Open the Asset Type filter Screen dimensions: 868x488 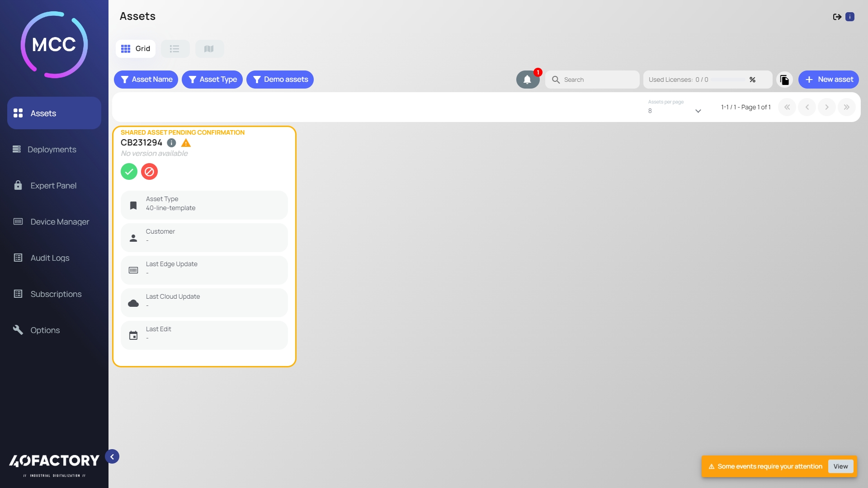point(212,80)
